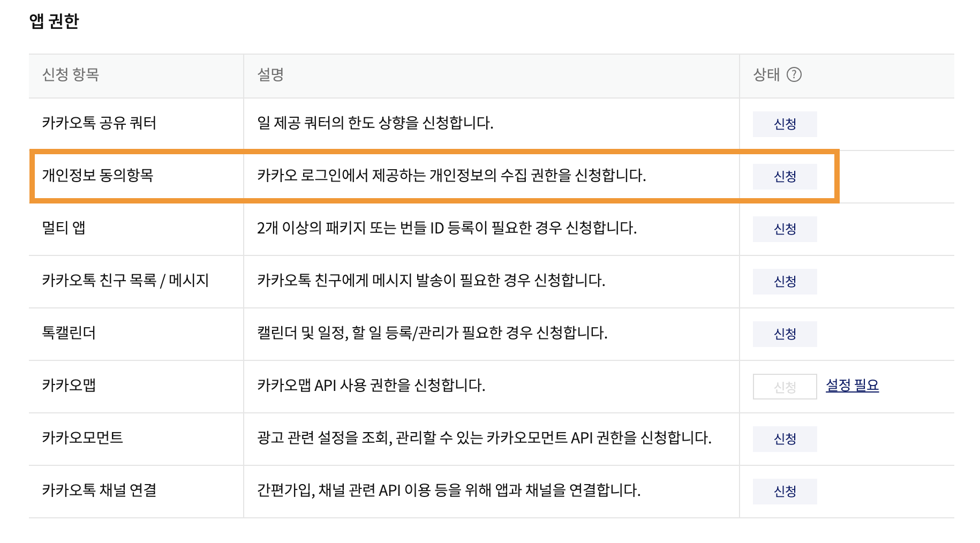Click the 설명 column header
Image resolution: width=980 pixels, height=543 pixels.
pos(270,75)
